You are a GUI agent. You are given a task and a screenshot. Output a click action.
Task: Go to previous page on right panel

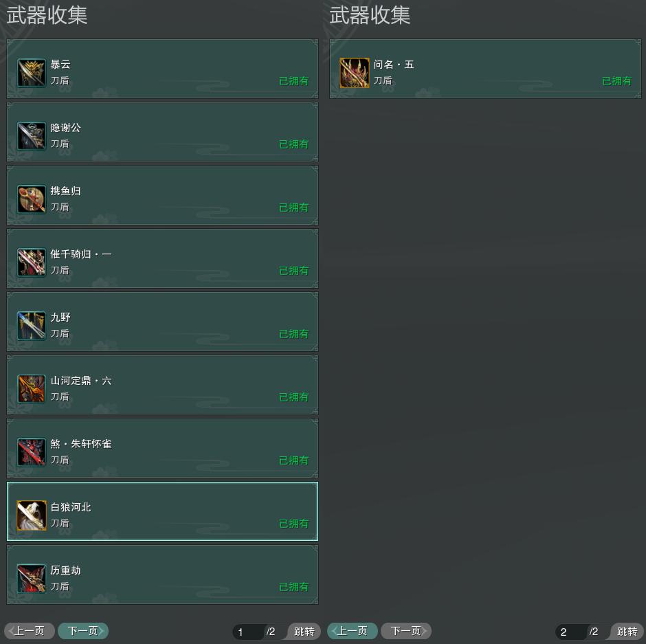353,631
